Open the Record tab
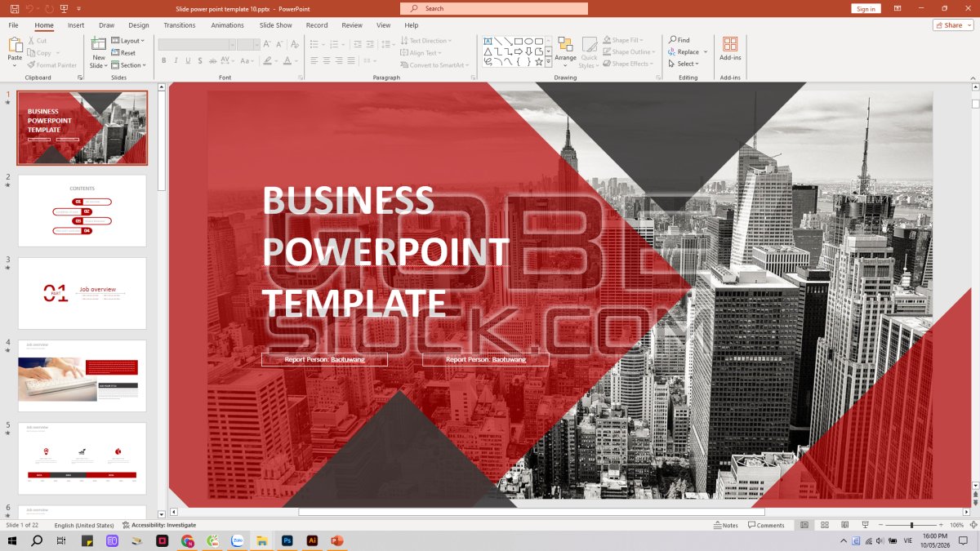The width and height of the screenshot is (980, 551). click(317, 25)
